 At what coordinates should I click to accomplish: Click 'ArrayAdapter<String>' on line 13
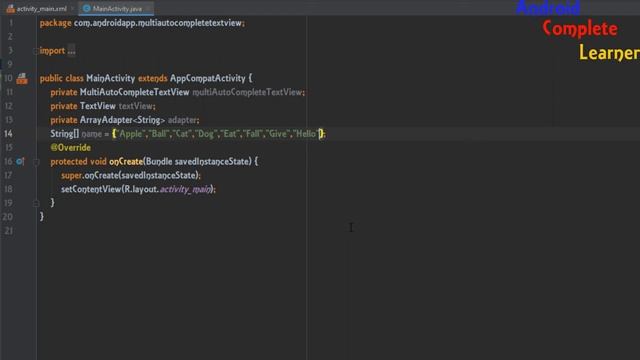click(122, 120)
